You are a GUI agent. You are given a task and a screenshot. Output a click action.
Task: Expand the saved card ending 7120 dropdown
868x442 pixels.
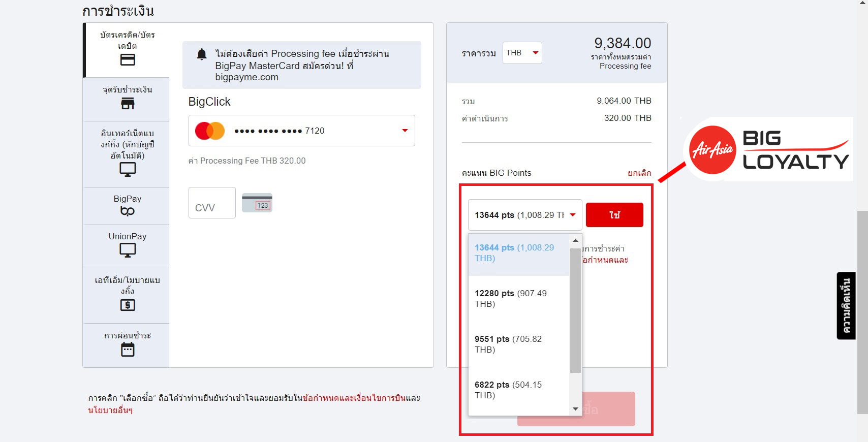tap(405, 131)
